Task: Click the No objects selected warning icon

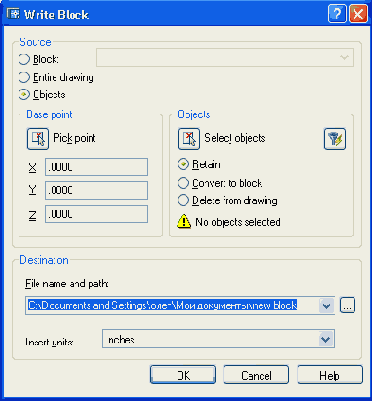Action: [184, 222]
